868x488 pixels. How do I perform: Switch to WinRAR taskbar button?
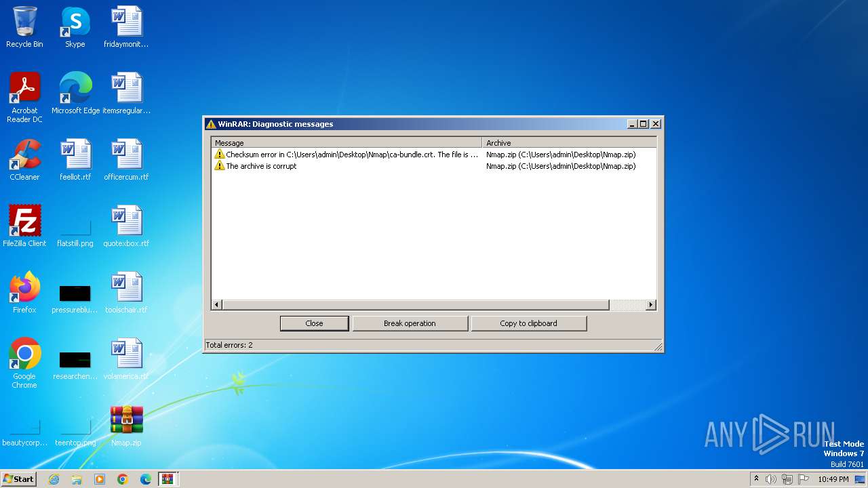pyautogui.click(x=167, y=479)
